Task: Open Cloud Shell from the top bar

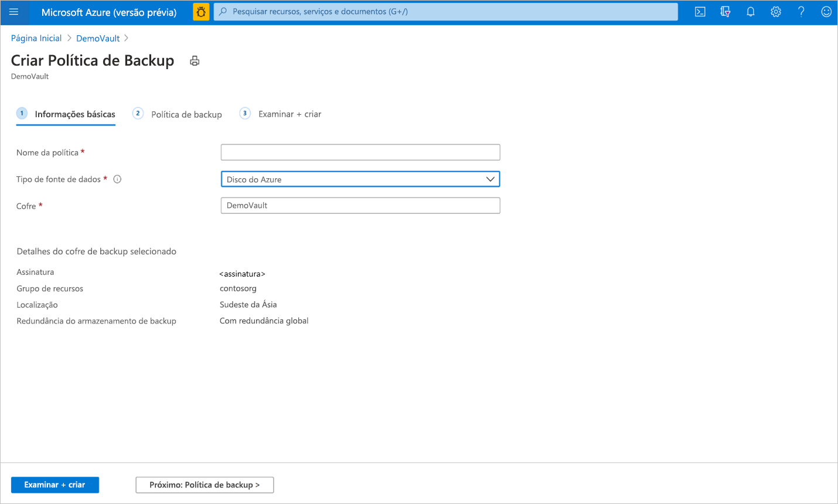Action: [700, 12]
